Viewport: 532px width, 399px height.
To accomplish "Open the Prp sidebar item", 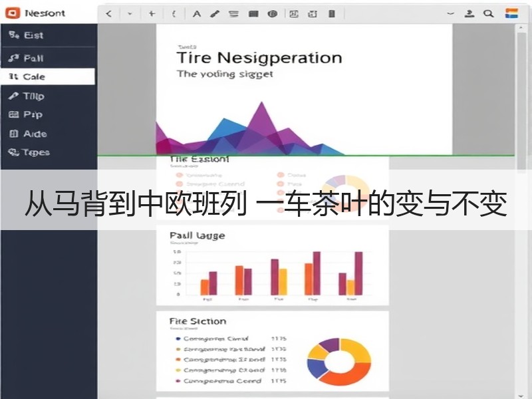I will point(49,114).
